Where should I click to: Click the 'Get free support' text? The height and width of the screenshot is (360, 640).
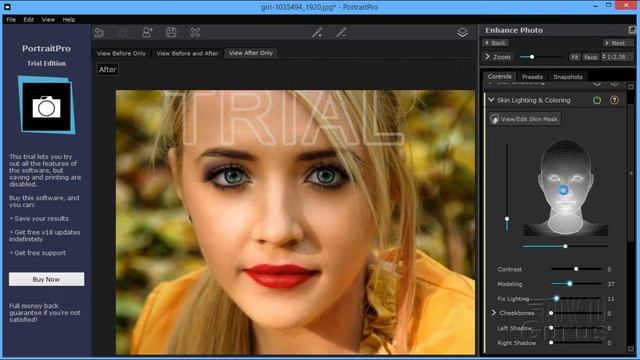[x=40, y=253]
